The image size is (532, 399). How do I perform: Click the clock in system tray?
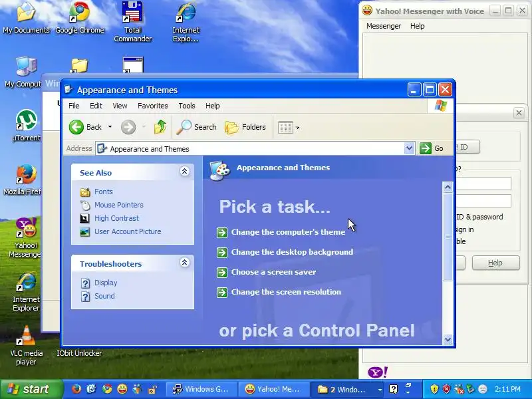tap(507, 389)
